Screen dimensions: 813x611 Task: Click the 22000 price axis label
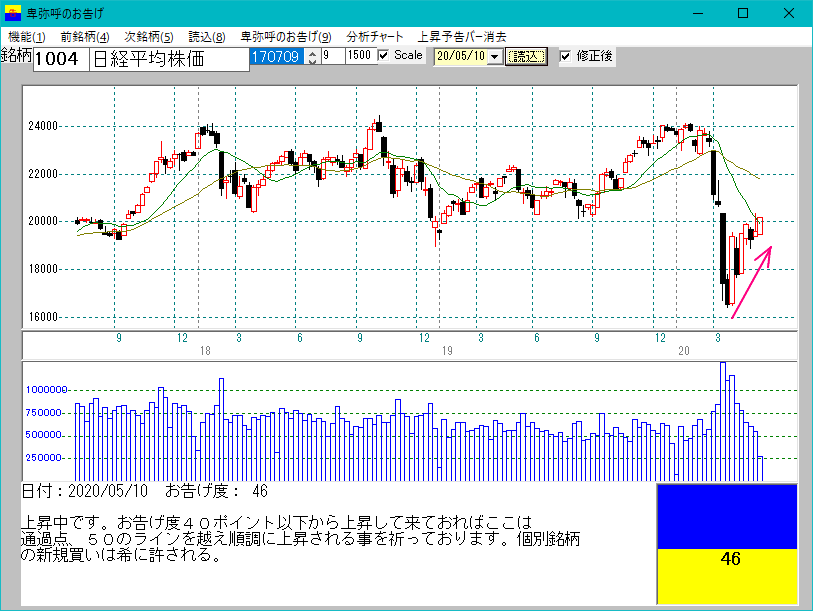(x=43, y=174)
